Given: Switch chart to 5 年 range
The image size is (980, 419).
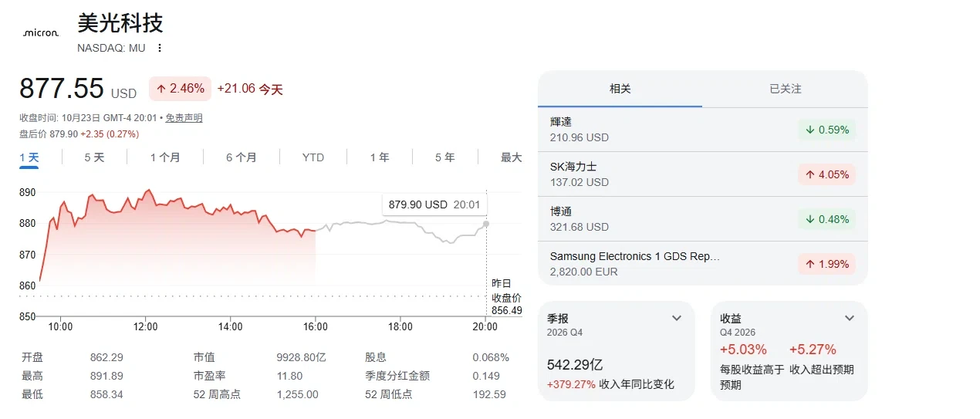Looking at the screenshot, I should pos(444,157).
